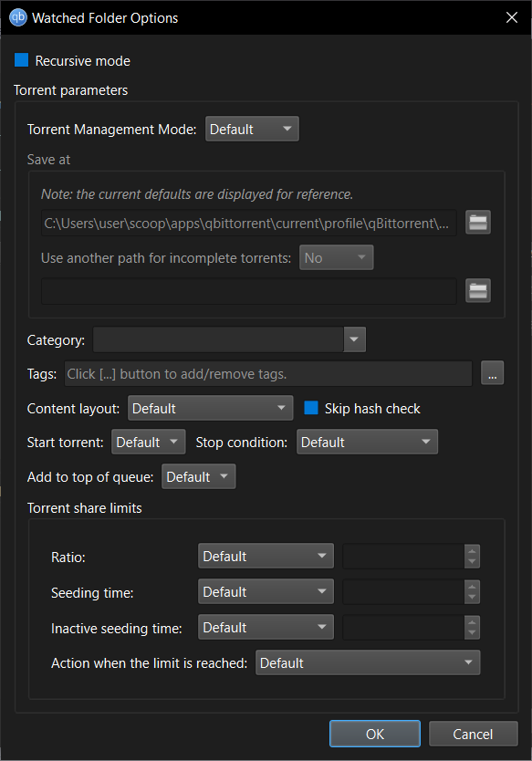
Task: Open the Action when the limit is reached dropdown
Action: tap(368, 663)
